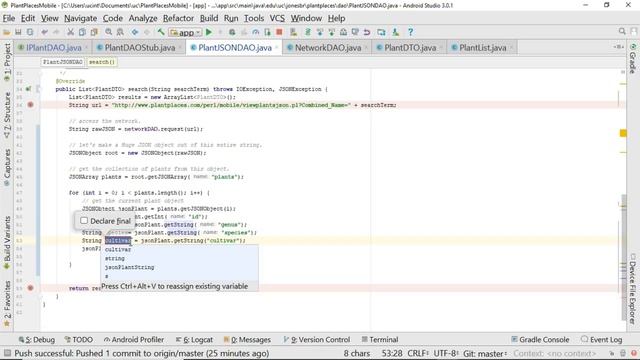Switch to PlantList.java tab
640x360 pixels.
(482, 48)
